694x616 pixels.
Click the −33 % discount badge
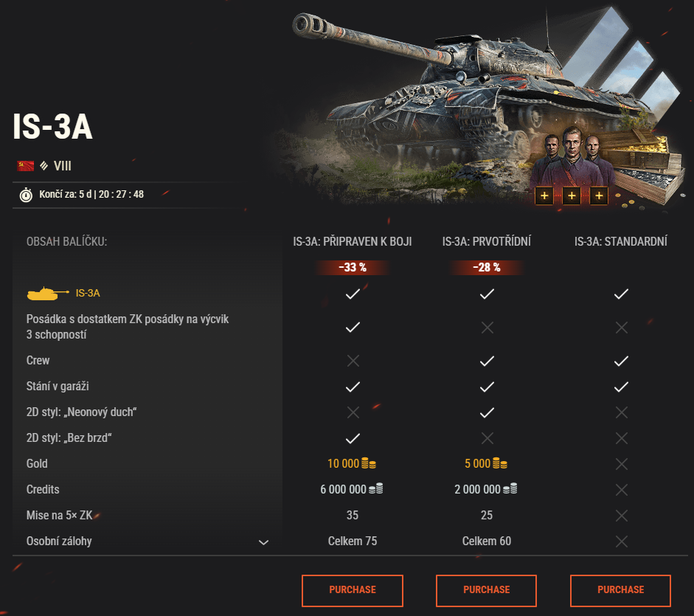click(x=353, y=268)
